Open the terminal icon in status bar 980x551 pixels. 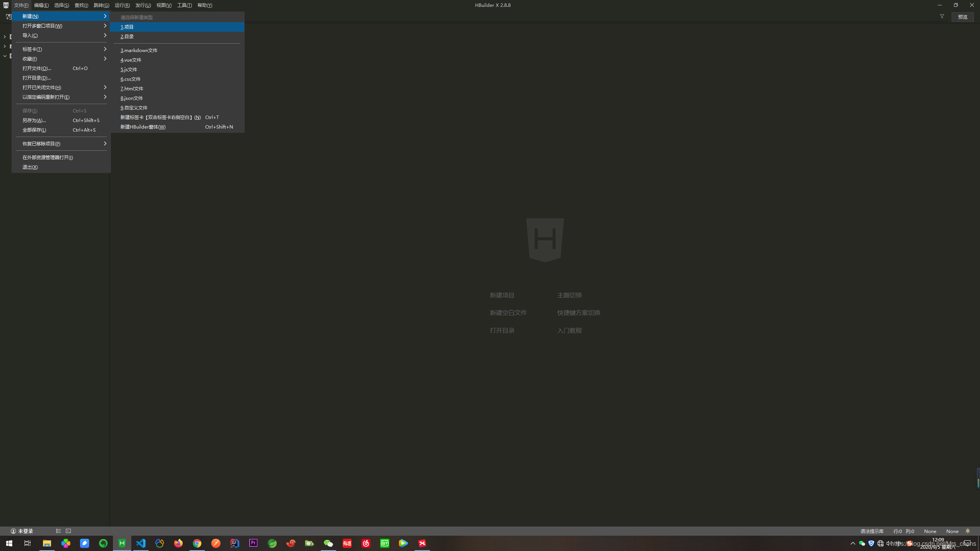pyautogui.click(x=69, y=531)
